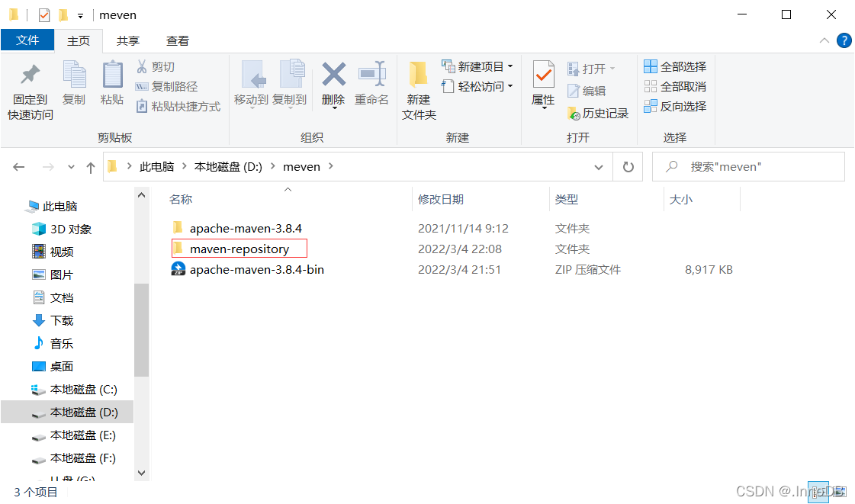Refresh the current folder
This screenshot has width=855, height=504.
628,167
